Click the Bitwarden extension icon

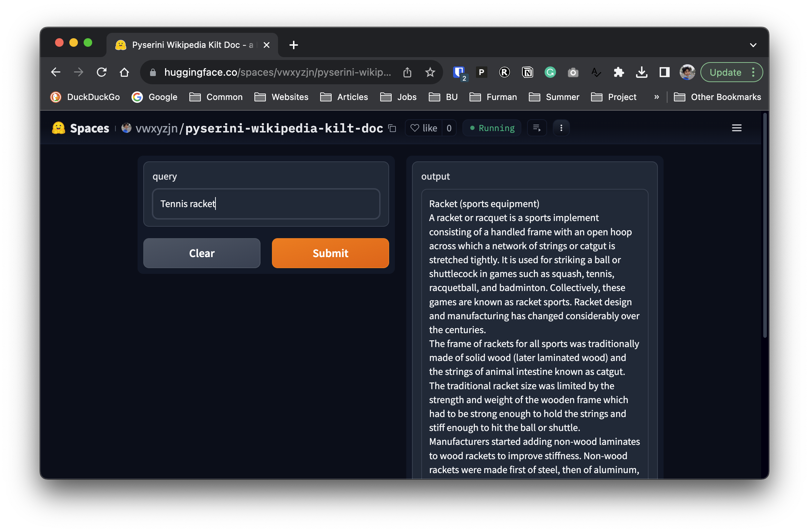[459, 72]
